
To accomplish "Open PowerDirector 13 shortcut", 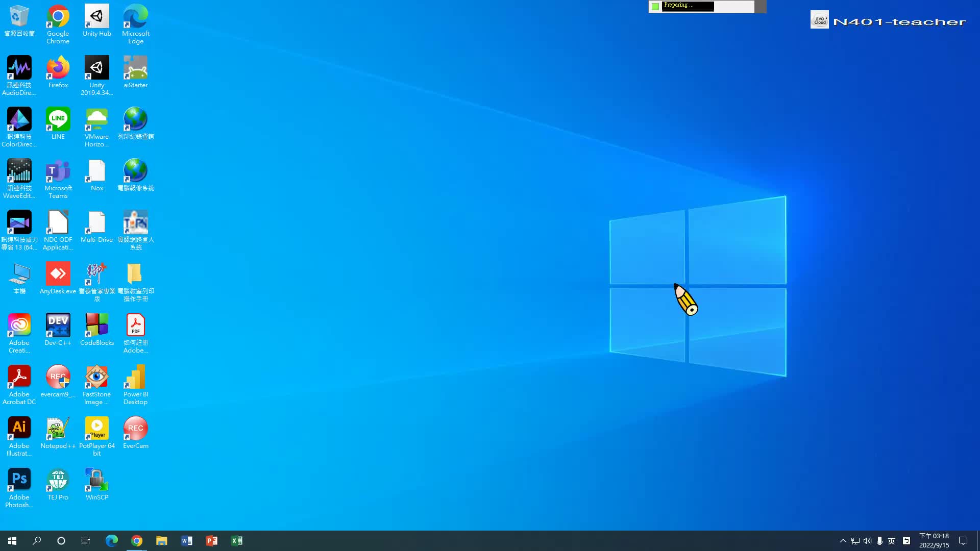I will [19, 230].
